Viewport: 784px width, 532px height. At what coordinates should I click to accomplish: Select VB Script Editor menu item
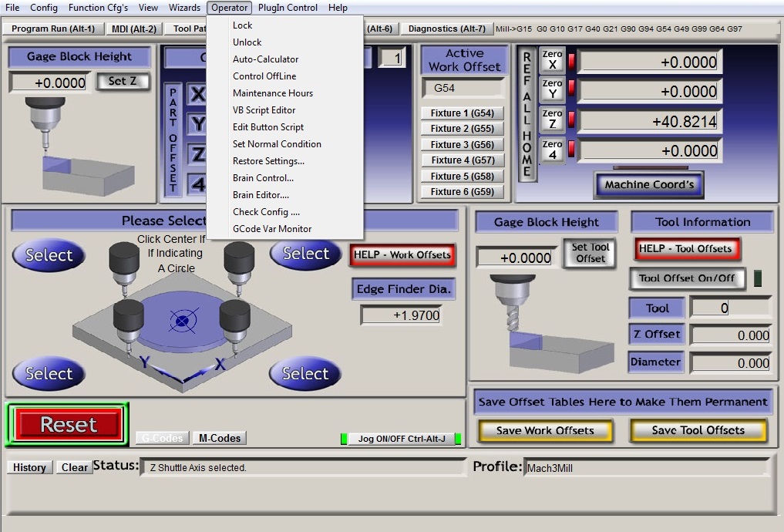coord(264,110)
